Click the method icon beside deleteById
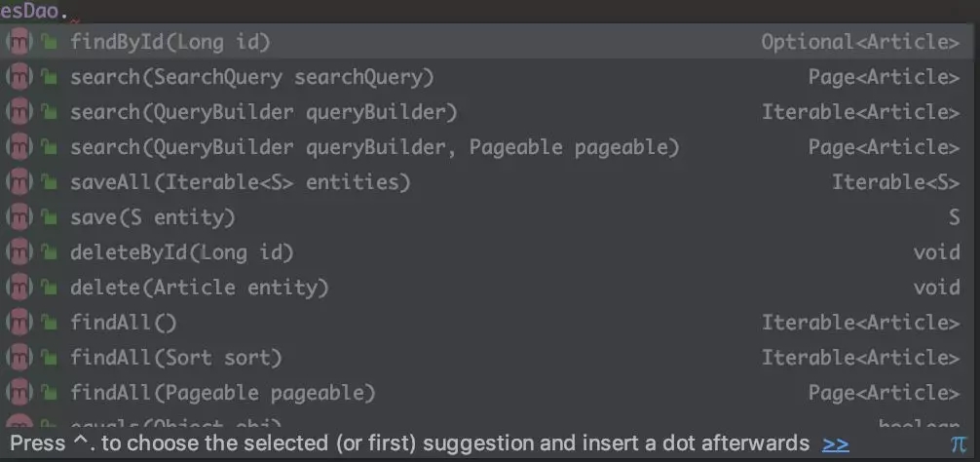This screenshot has width=980, height=462. 19,252
